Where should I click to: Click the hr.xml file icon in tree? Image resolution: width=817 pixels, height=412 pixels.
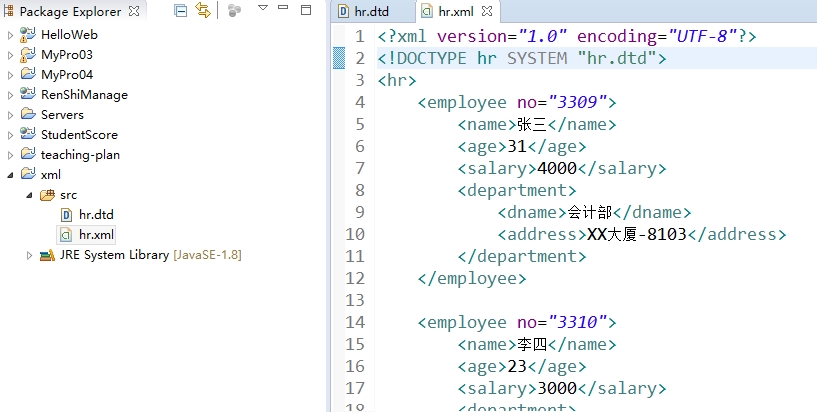tap(66, 235)
